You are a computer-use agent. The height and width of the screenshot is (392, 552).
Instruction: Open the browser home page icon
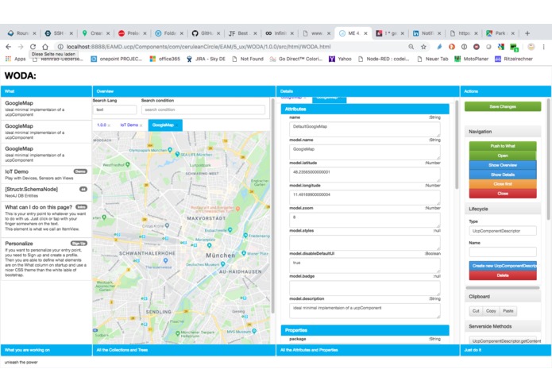tap(45, 46)
